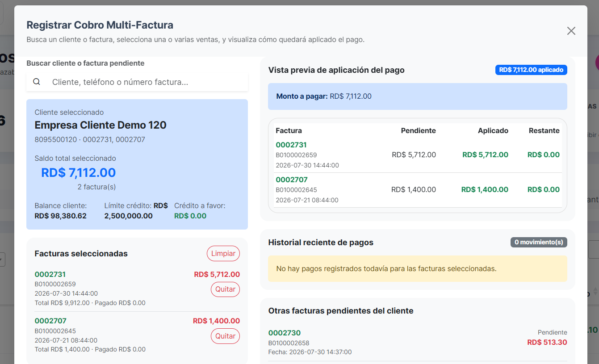Click the 0 movimiento(s) badge
Viewport: 599px width, 364px height.
pos(539,243)
